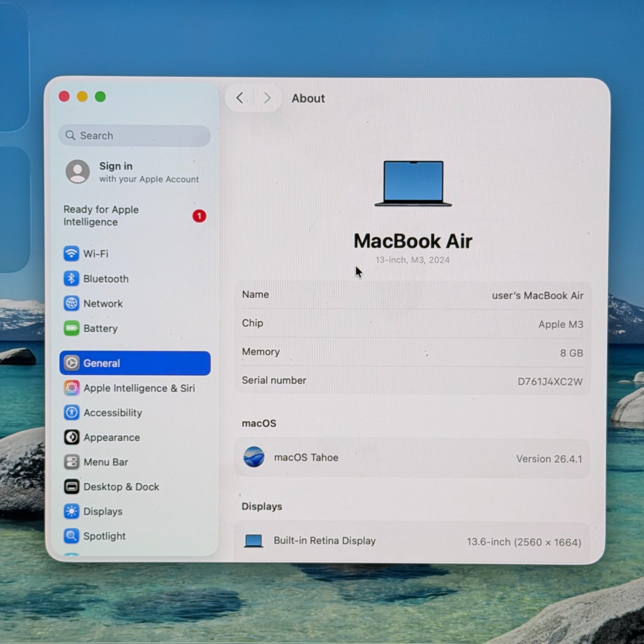Image resolution: width=644 pixels, height=644 pixels.
Task: Click the Chip value "Apple M3"
Action: (x=561, y=324)
